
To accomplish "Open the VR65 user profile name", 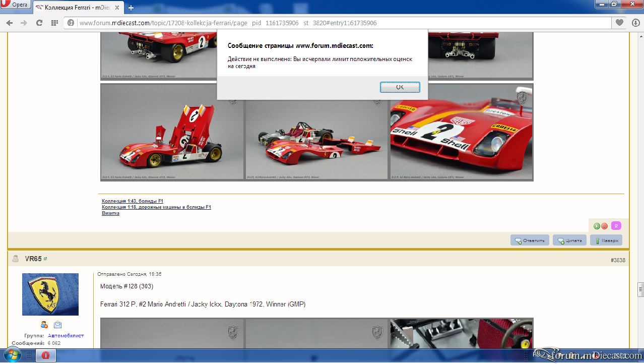I will point(33,259).
